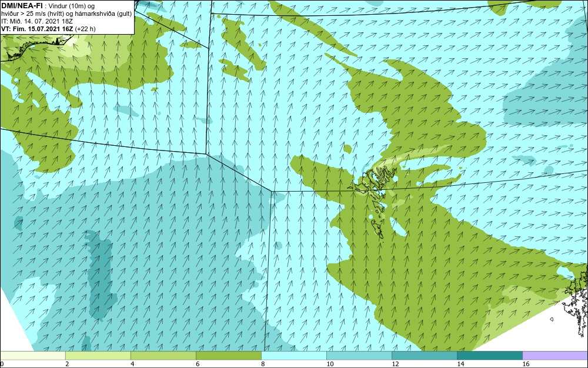Viewport: 588px width, 368px height.
Task: Click the 6–8 m/s olive green legend swatch
Action: click(x=228, y=356)
